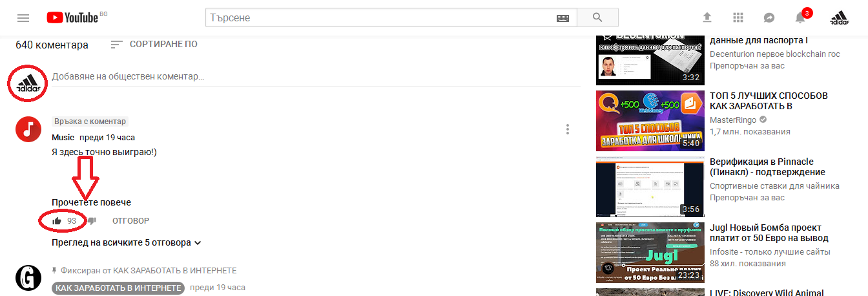Open the messages share icon
Screen dimensions: 868x296
point(769,17)
